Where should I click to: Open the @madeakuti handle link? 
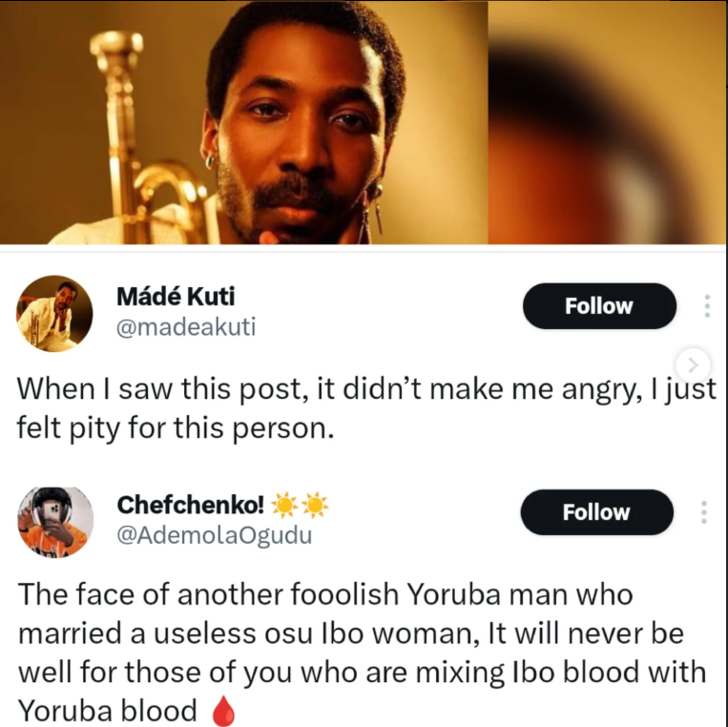pos(185,327)
